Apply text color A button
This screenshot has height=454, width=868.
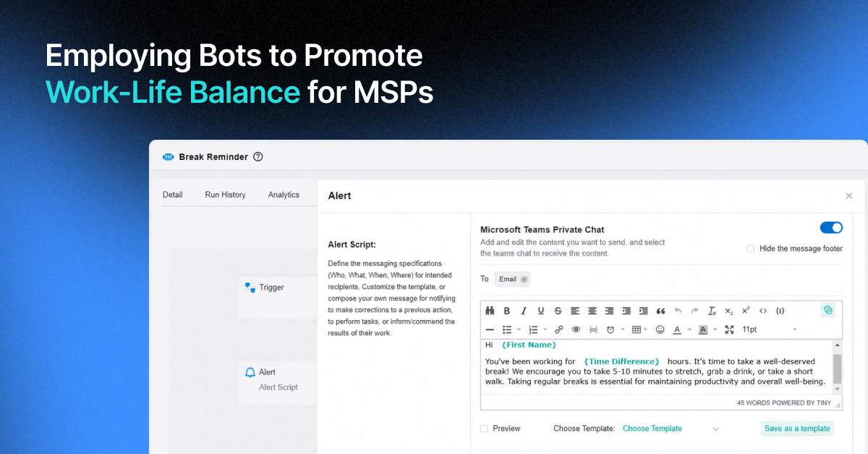pyautogui.click(x=677, y=329)
